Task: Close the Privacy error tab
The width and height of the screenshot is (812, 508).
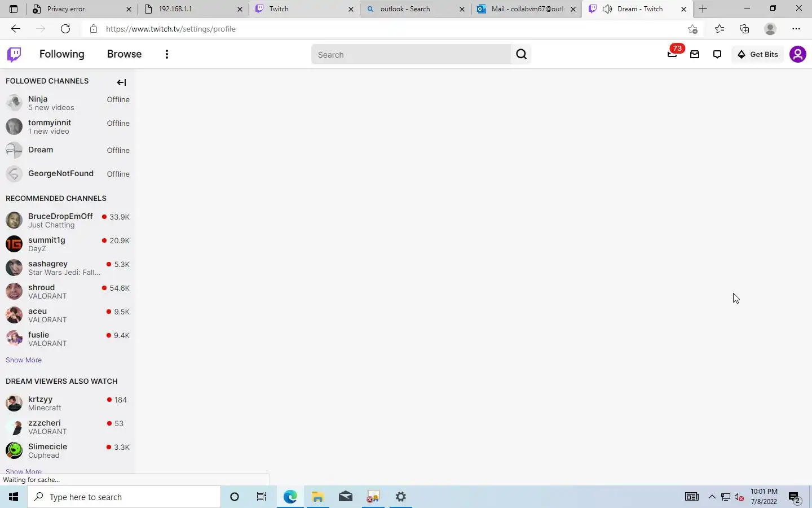Action: [129, 9]
